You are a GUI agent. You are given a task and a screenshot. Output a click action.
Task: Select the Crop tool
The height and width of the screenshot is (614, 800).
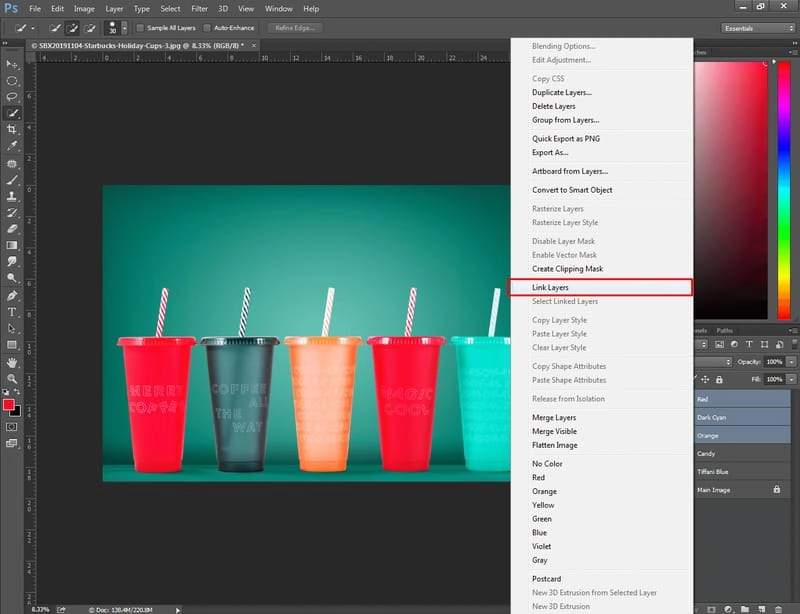click(x=11, y=130)
